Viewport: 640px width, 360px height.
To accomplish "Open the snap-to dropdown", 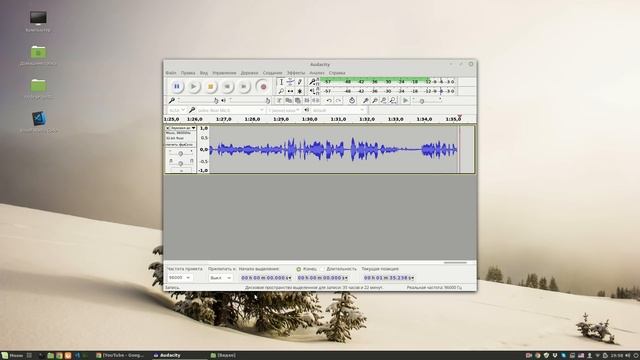I will pos(220,278).
